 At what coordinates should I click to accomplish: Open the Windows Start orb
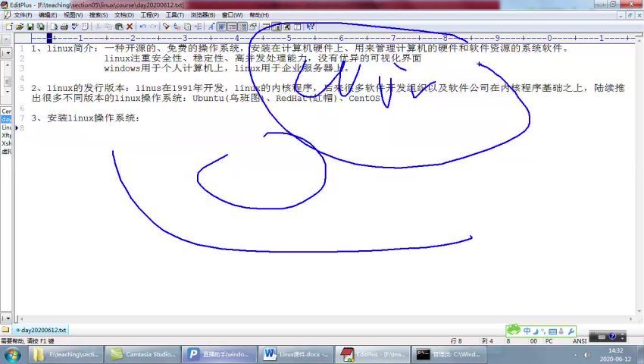click(12, 355)
